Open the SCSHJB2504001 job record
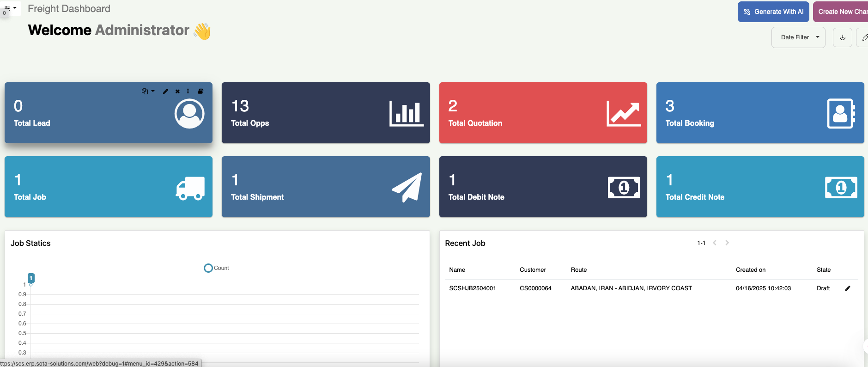Image resolution: width=868 pixels, height=367 pixels. point(472,288)
